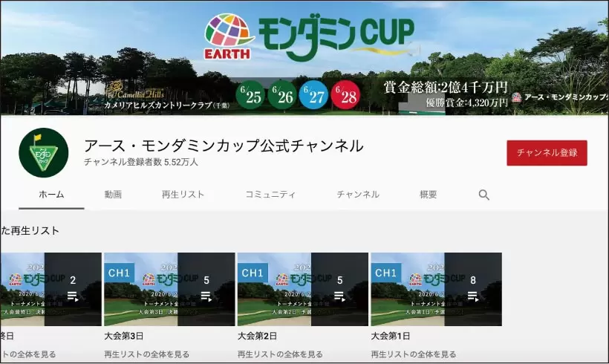The image size is (609, 364).
Task: Click the channel search magnifier icon
Action: 484,195
